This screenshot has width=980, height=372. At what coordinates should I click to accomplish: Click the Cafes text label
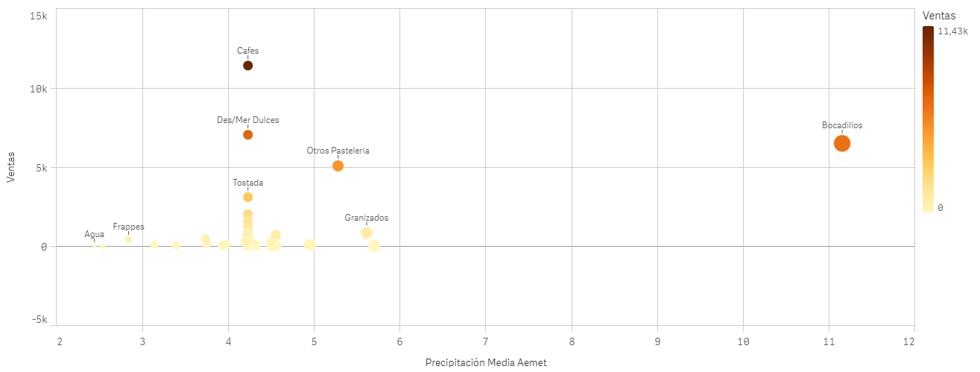[248, 51]
